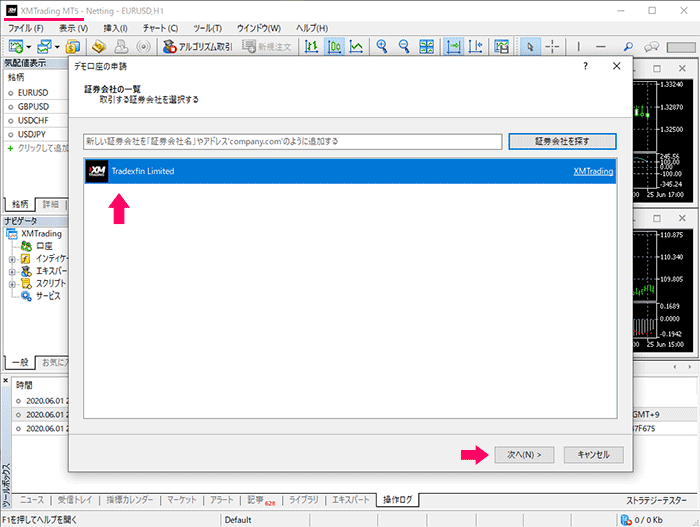Image resolution: width=700 pixels, height=527 pixels.
Task: Switch to the 銘柄 tab in market watch
Action: (20, 204)
